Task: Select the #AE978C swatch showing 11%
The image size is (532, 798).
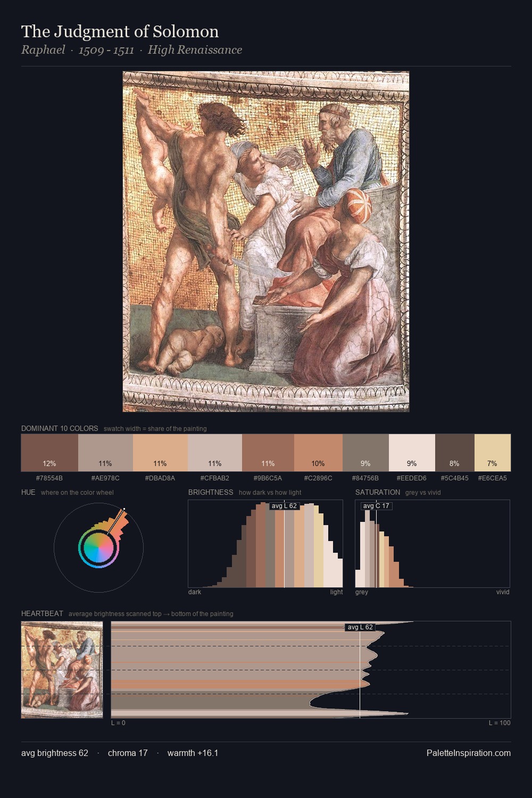Action: tap(105, 453)
